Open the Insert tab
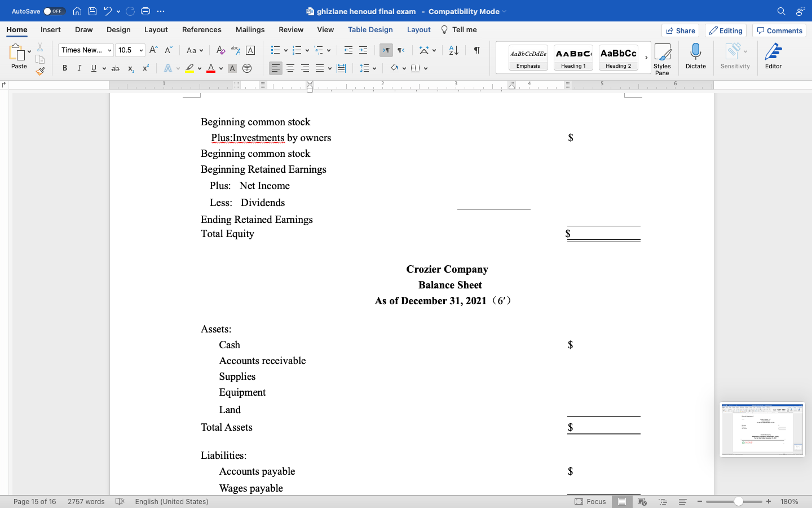Screen dimensions: 812x508 [x=51, y=29]
